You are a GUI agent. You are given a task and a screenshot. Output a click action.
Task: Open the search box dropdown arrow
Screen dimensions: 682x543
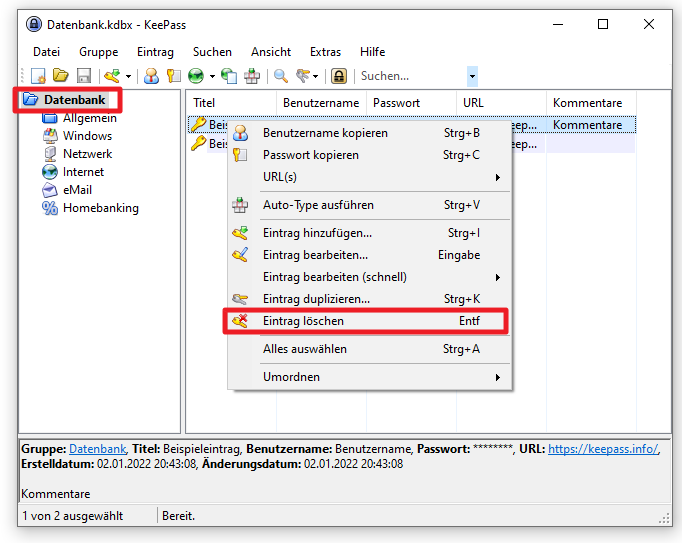pos(472,76)
